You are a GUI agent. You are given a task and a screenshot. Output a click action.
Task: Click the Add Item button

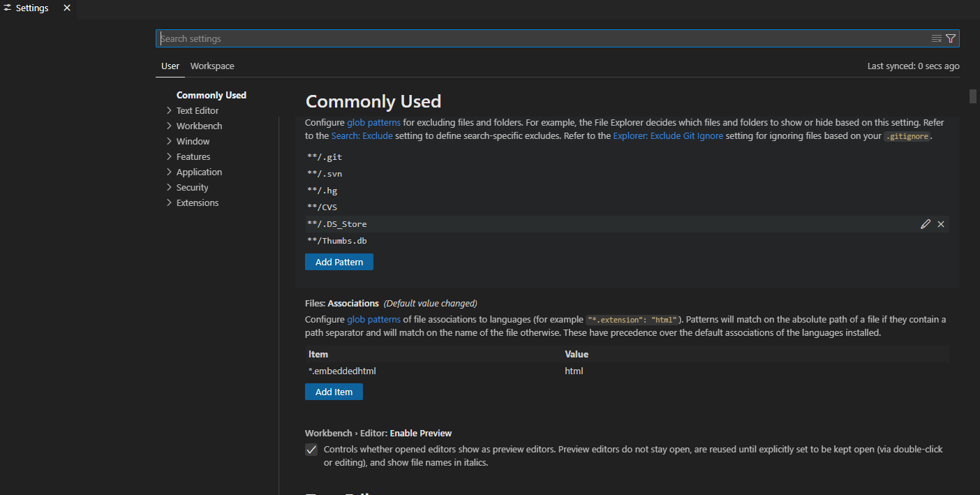[x=334, y=392]
